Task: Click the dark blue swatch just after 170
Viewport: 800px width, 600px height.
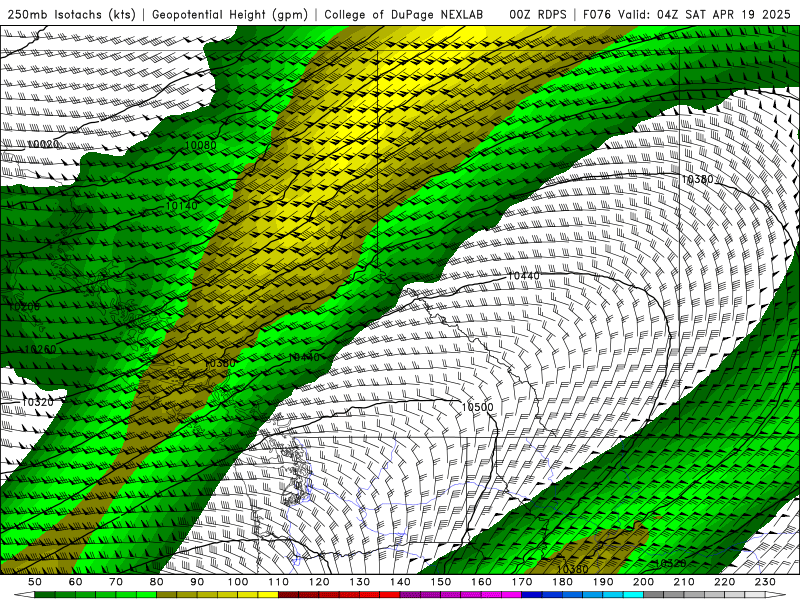Action: [532, 595]
